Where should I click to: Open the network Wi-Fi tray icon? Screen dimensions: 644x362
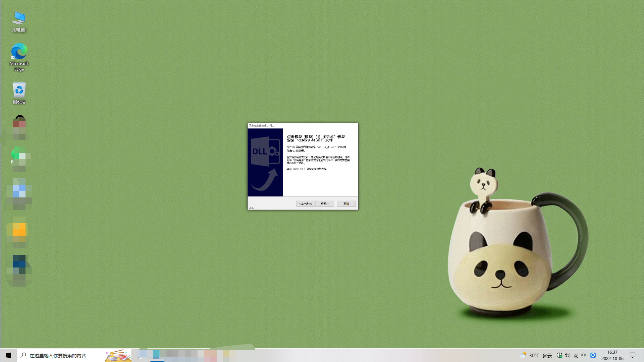pyautogui.click(x=576, y=355)
